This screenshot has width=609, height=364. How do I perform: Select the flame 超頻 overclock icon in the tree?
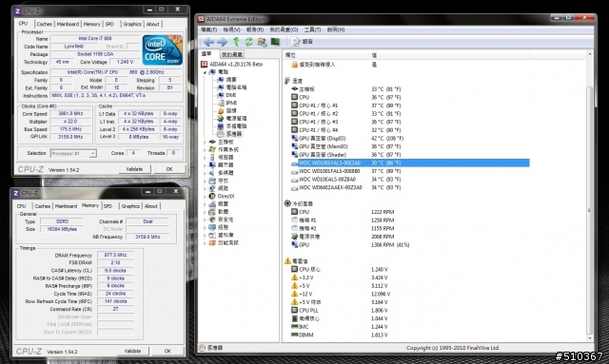pyautogui.click(x=220, y=110)
